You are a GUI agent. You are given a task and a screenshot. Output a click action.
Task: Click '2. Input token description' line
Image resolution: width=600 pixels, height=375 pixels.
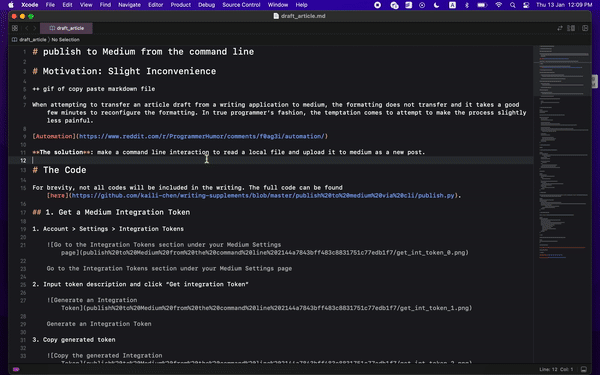(x=140, y=284)
